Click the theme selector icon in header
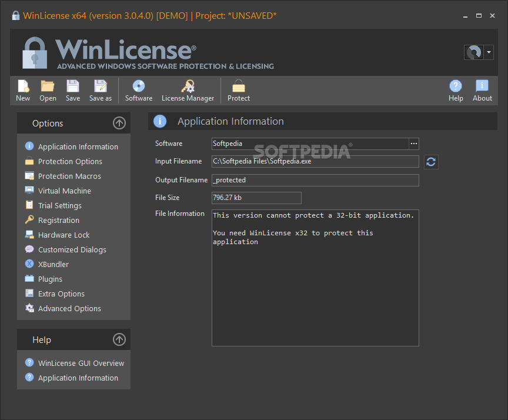 [474, 52]
